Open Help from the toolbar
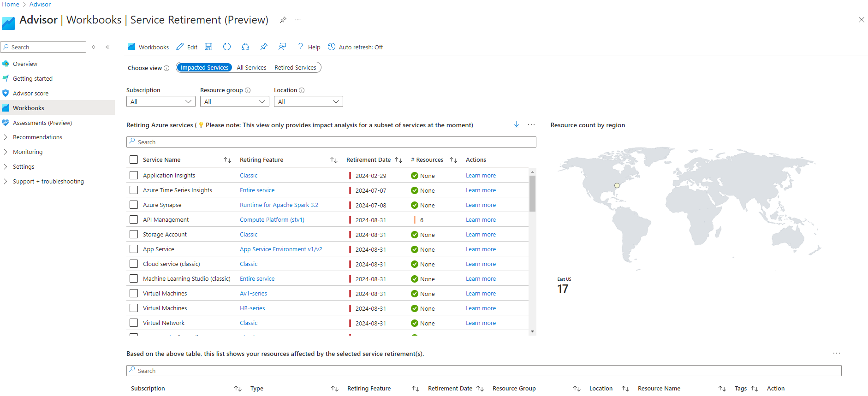868x396 pixels. [309, 47]
